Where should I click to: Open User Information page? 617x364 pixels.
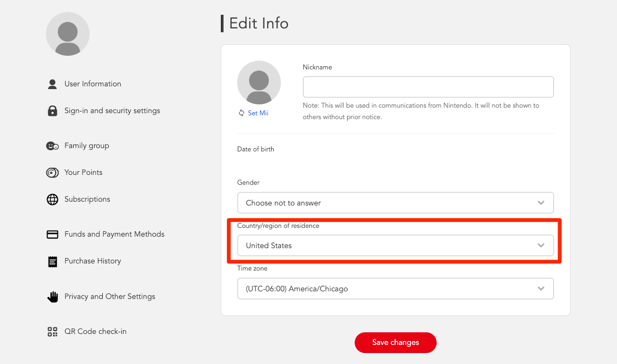click(x=93, y=84)
